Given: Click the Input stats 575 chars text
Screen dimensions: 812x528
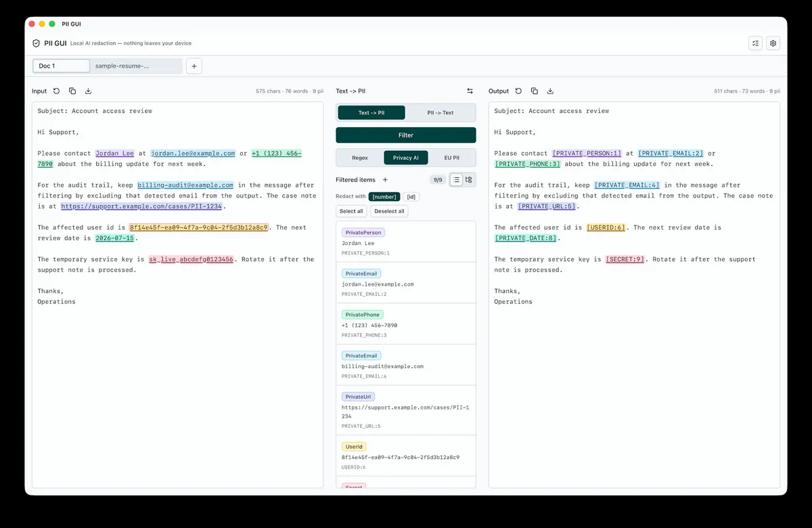Looking at the screenshot, I should tap(290, 91).
